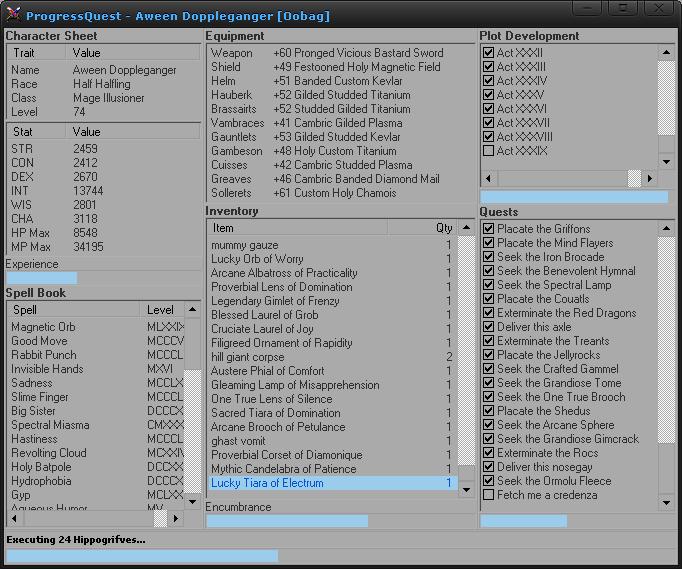682x569 pixels.
Task: Select the Holy Batpole spell
Action: 96,467
